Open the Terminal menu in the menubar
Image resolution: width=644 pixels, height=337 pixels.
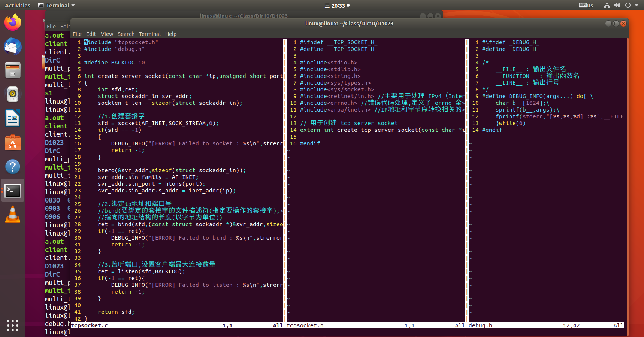tap(150, 34)
